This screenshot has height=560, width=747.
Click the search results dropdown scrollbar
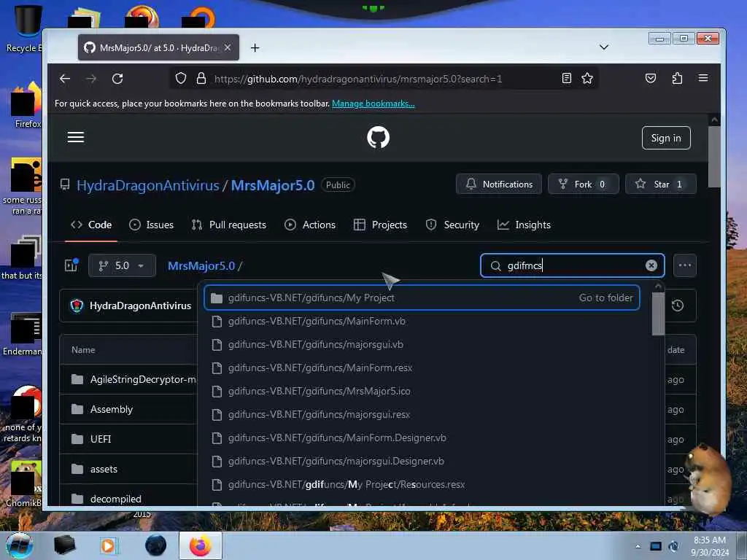658,314
